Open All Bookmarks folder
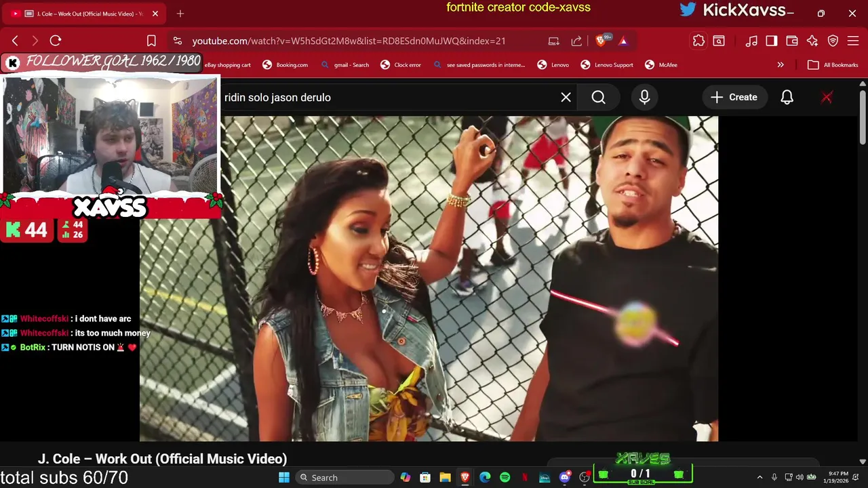868x488 pixels. (x=833, y=65)
